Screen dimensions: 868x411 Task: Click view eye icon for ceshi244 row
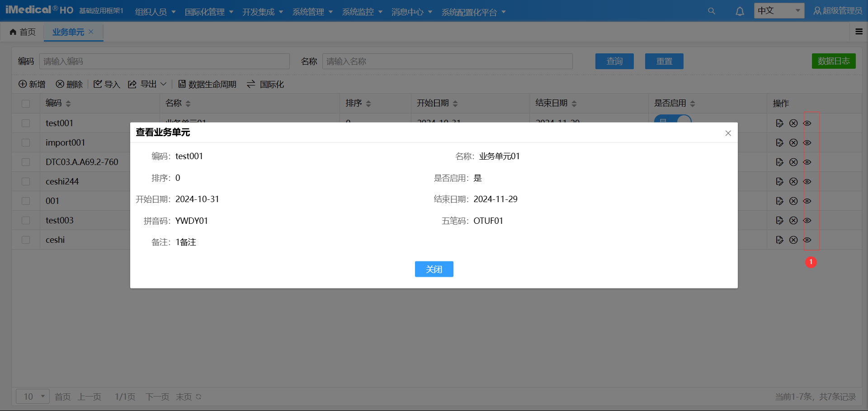point(807,181)
